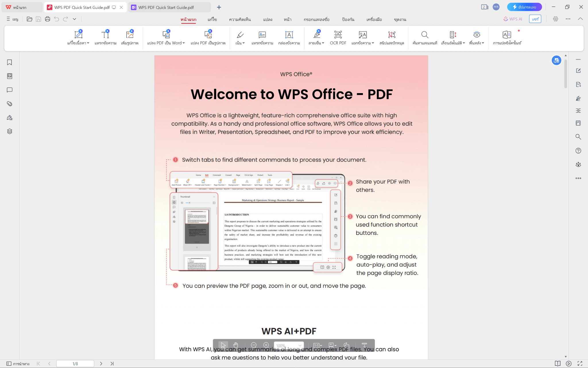Toggle reading mode book icon
The image size is (588, 368).
(558, 364)
